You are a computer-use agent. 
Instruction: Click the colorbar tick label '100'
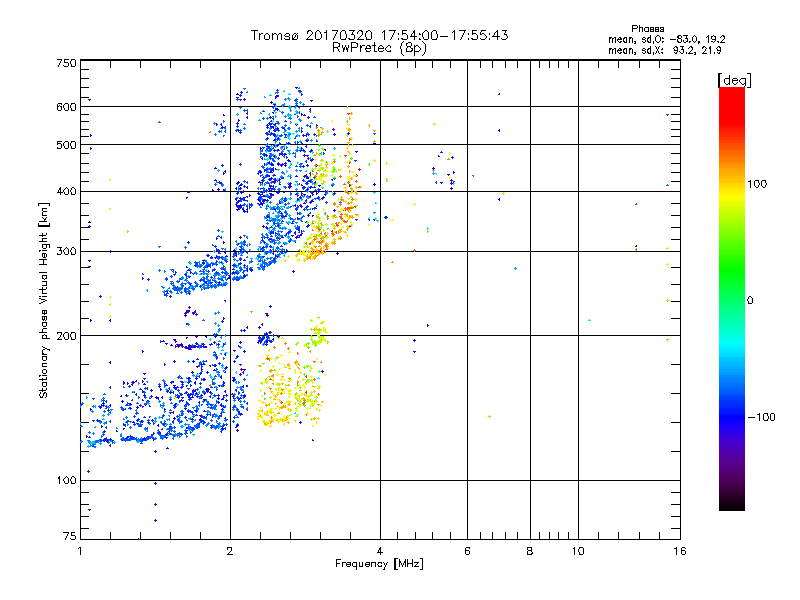tap(757, 184)
